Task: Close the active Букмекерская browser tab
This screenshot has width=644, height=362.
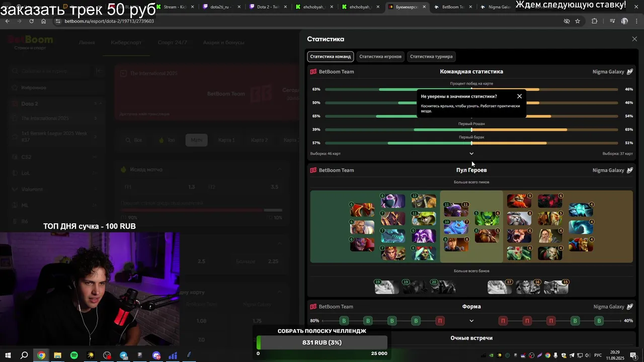Action: click(x=424, y=7)
